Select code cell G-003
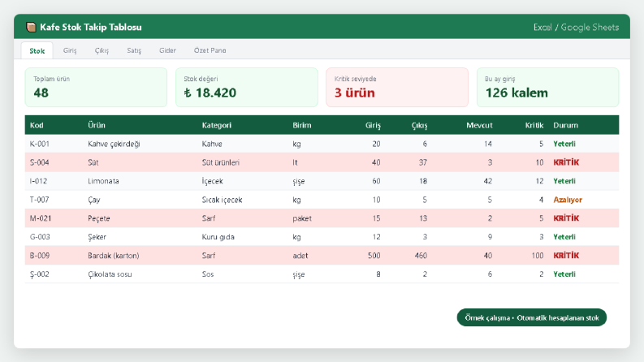 click(40, 237)
